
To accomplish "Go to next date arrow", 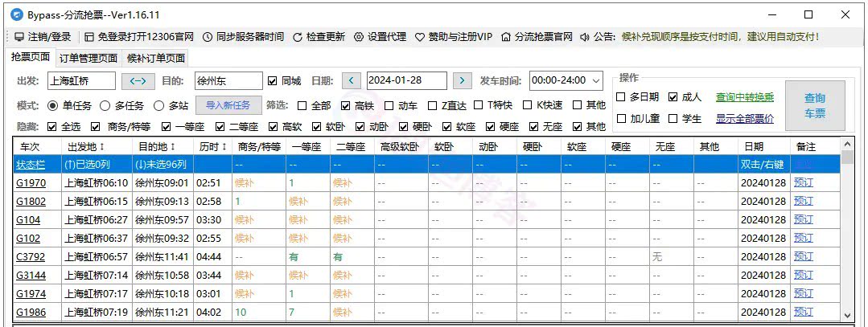I will click(463, 81).
